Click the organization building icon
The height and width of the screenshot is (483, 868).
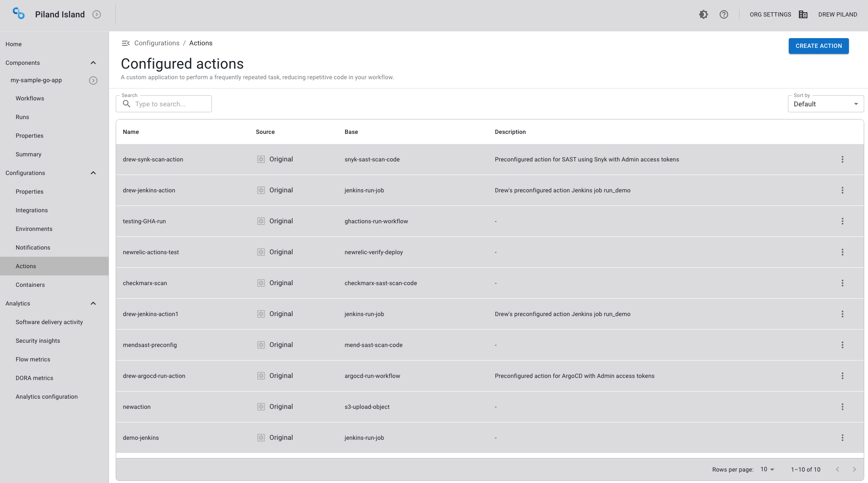coord(803,14)
